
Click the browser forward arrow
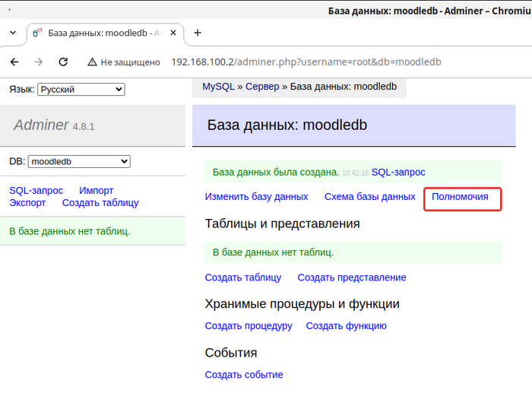pos(39,62)
